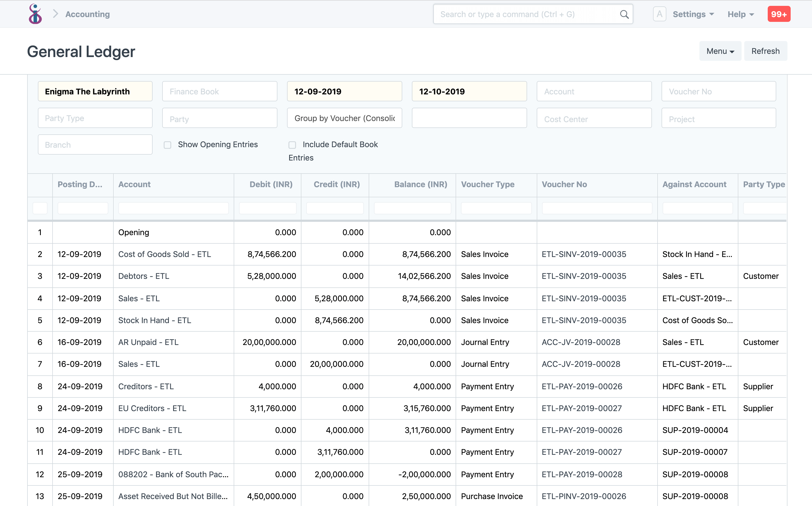The width and height of the screenshot is (812, 506).
Task: Open voucher ETL-SINV-2019-00035 from row 2
Action: click(584, 254)
